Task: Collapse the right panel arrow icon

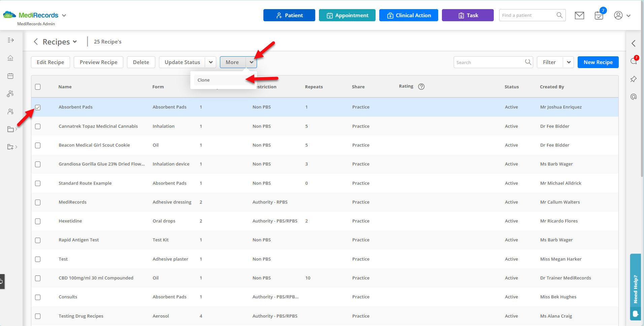Action: pos(634,43)
